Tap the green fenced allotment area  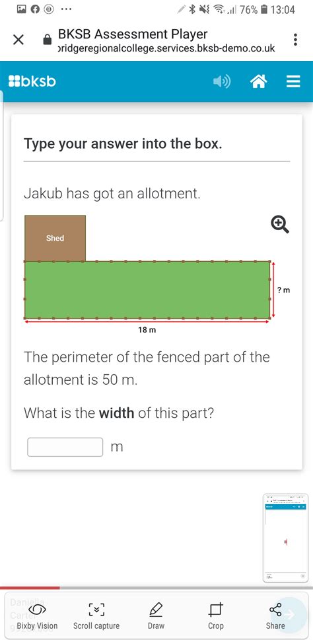(147, 290)
